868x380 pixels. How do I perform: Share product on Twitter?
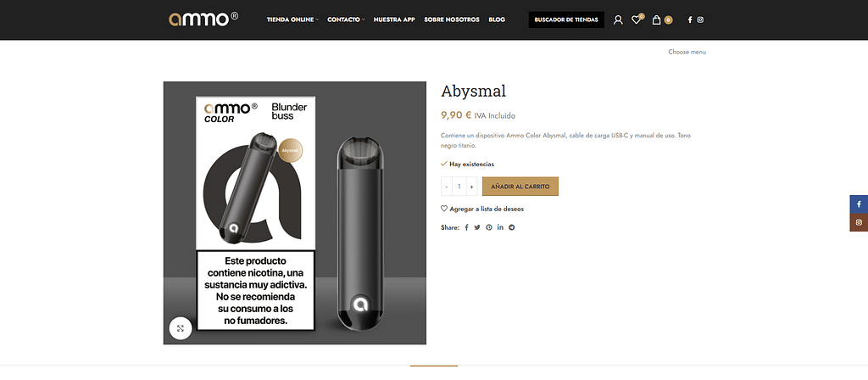pos(477,227)
